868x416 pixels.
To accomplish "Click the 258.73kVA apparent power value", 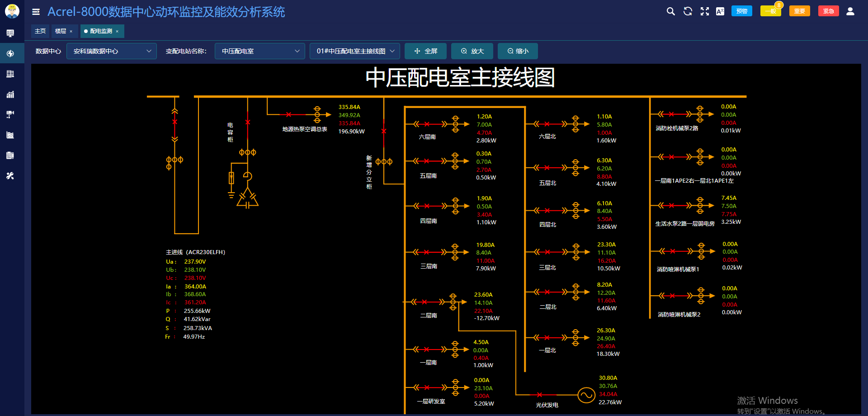I will point(198,328).
